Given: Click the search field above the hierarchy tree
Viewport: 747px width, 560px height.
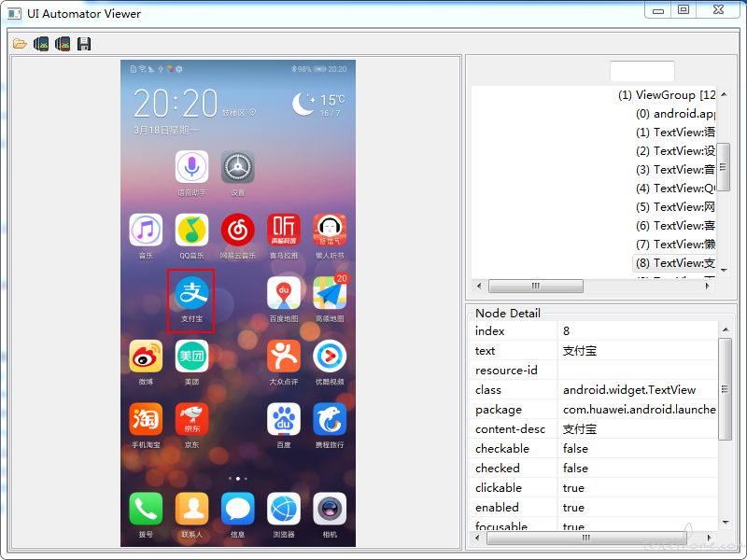Looking at the screenshot, I should click(642, 71).
